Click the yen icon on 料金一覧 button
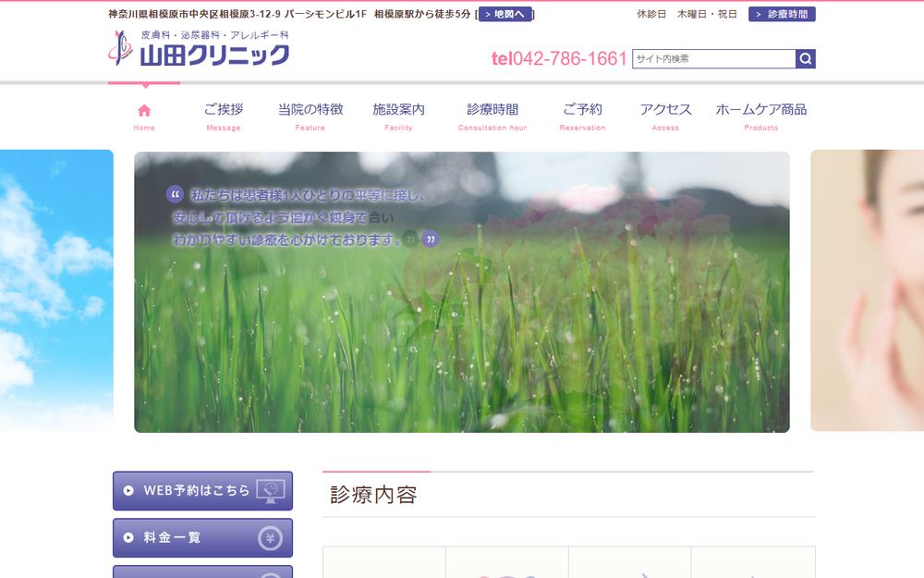924x578 pixels. point(270,538)
